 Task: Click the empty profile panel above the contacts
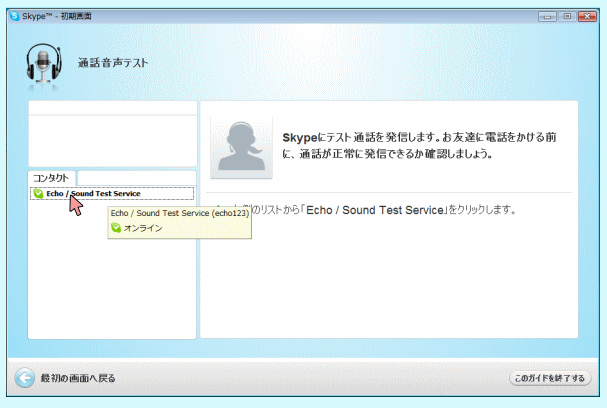(113, 134)
